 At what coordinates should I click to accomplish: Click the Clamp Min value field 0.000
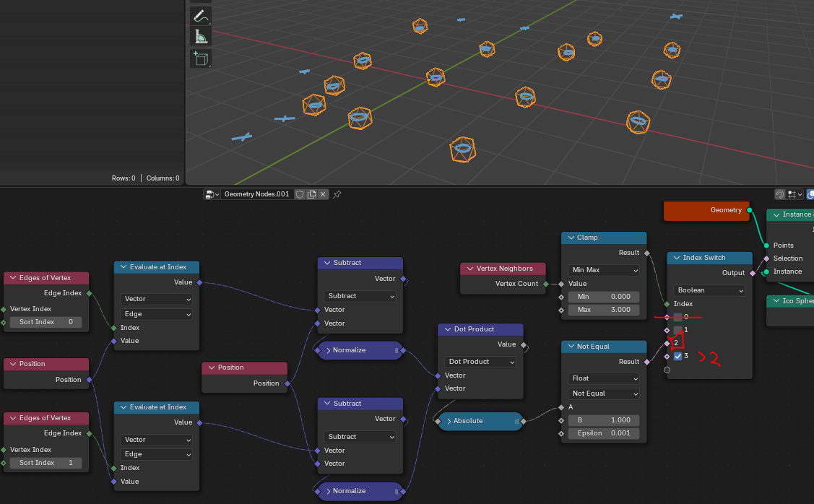(x=604, y=297)
